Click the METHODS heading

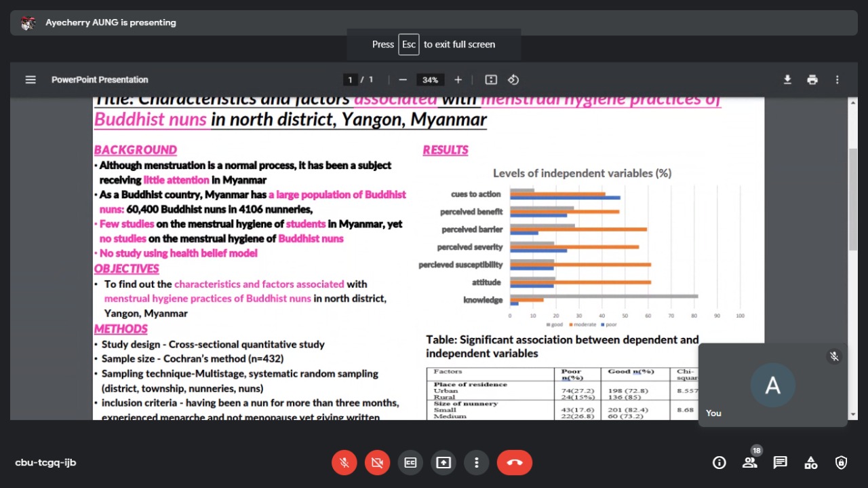(121, 329)
